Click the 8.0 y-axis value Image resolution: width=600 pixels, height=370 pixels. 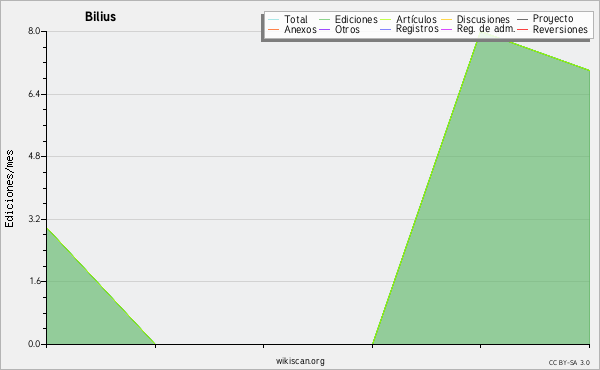34,31
